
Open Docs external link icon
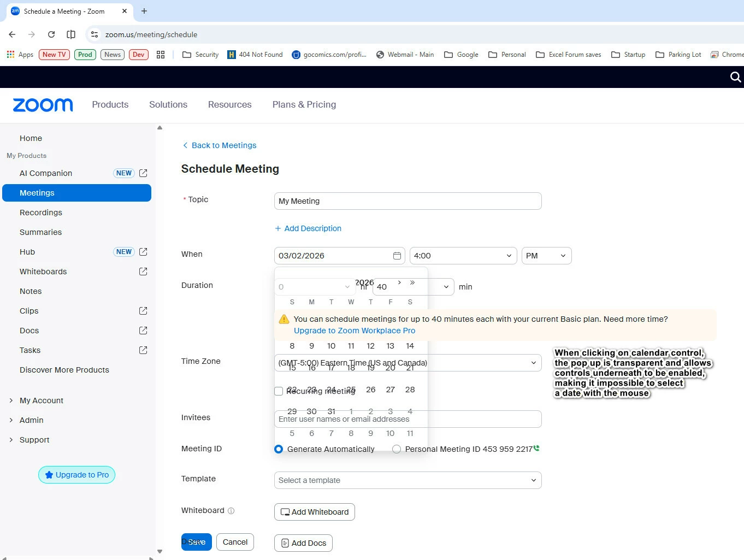[x=143, y=331]
